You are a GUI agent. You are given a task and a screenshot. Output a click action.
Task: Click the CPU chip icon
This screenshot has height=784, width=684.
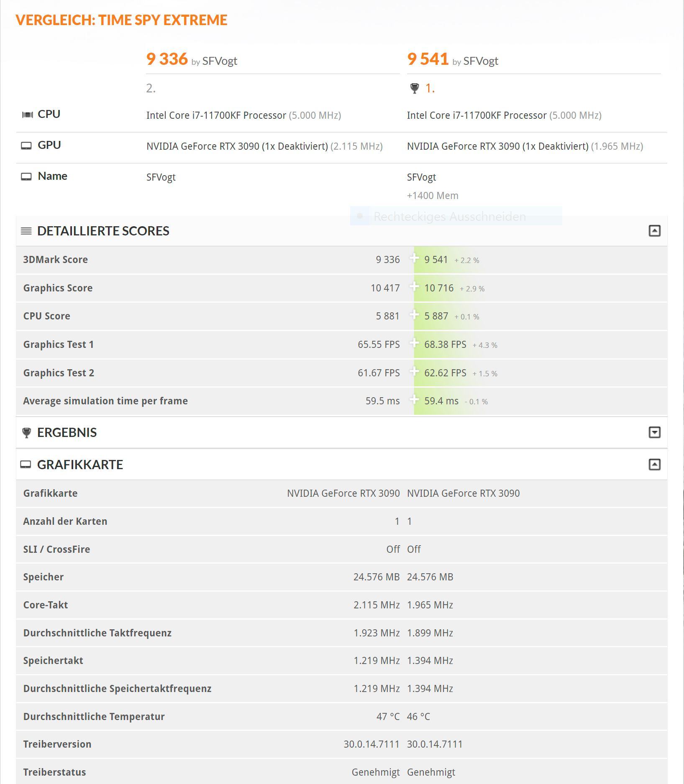coord(27,115)
